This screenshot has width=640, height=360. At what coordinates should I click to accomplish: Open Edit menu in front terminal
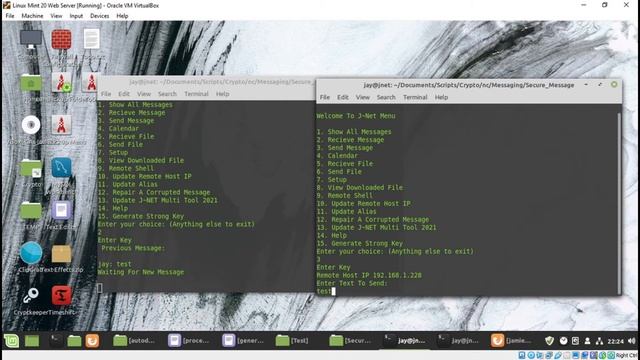click(343, 97)
